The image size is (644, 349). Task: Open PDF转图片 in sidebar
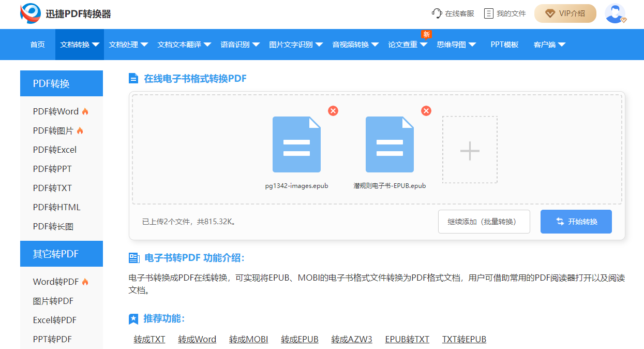(53, 130)
